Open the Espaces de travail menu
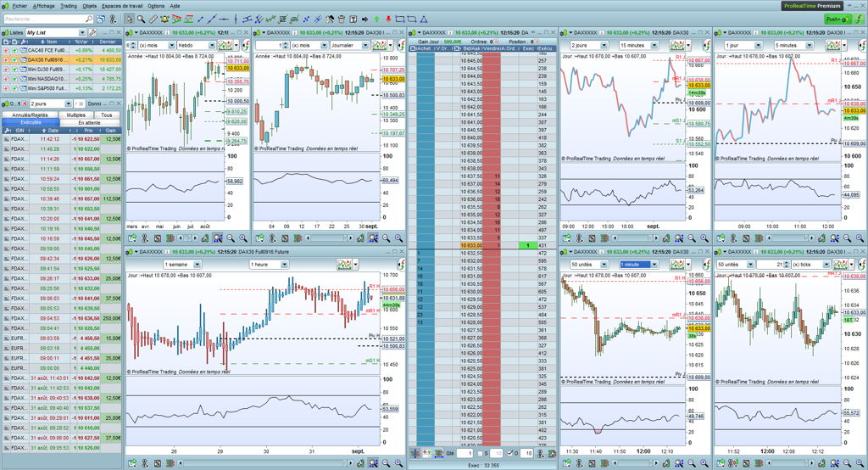The image size is (868, 470). pos(122,6)
